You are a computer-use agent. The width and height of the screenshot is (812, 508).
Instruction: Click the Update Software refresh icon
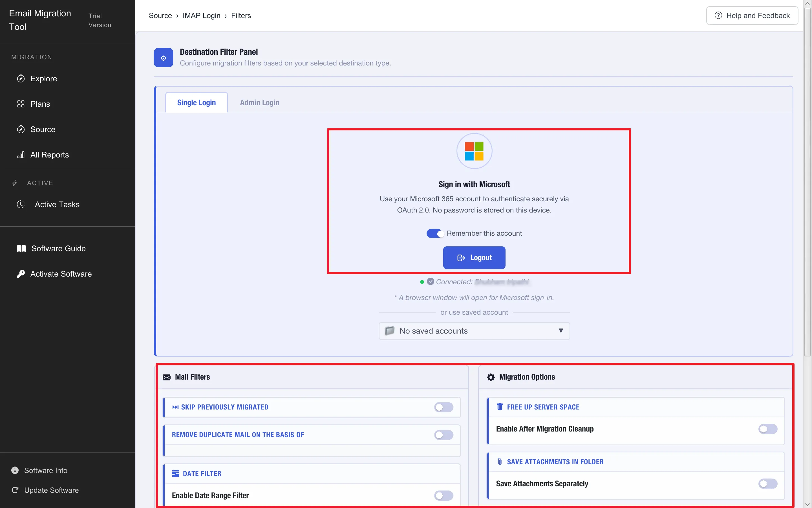(15, 490)
